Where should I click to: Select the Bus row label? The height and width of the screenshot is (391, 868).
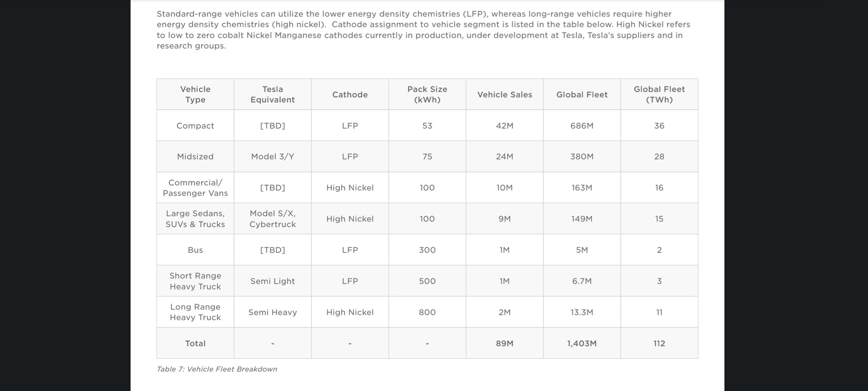(x=195, y=250)
